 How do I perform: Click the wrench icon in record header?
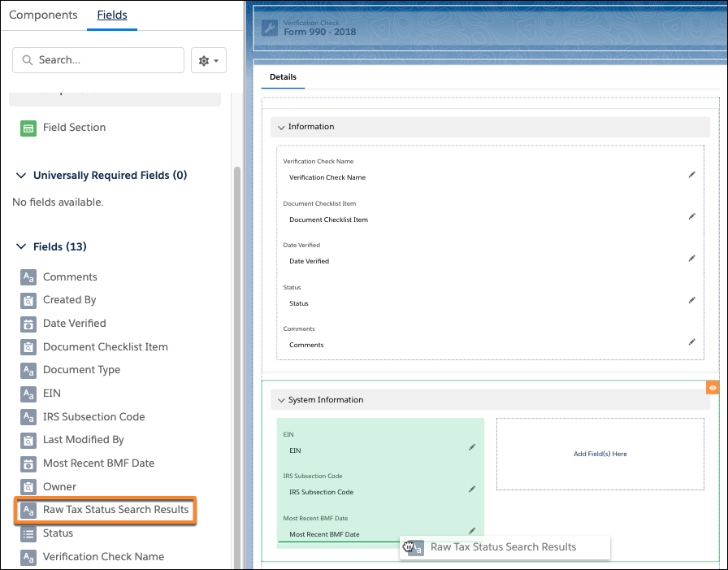pyautogui.click(x=269, y=28)
